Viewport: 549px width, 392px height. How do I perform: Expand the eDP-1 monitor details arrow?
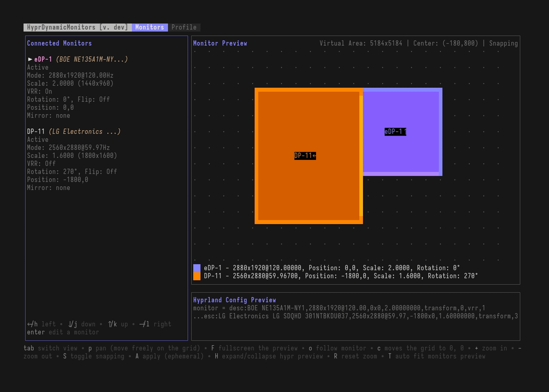pyautogui.click(x=30, y=59)
